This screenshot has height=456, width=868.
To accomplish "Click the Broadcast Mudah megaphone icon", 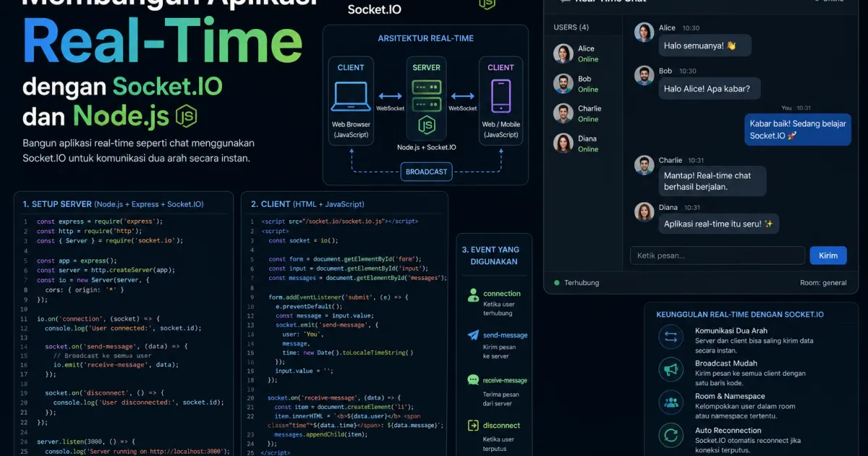I will (671, 370).
